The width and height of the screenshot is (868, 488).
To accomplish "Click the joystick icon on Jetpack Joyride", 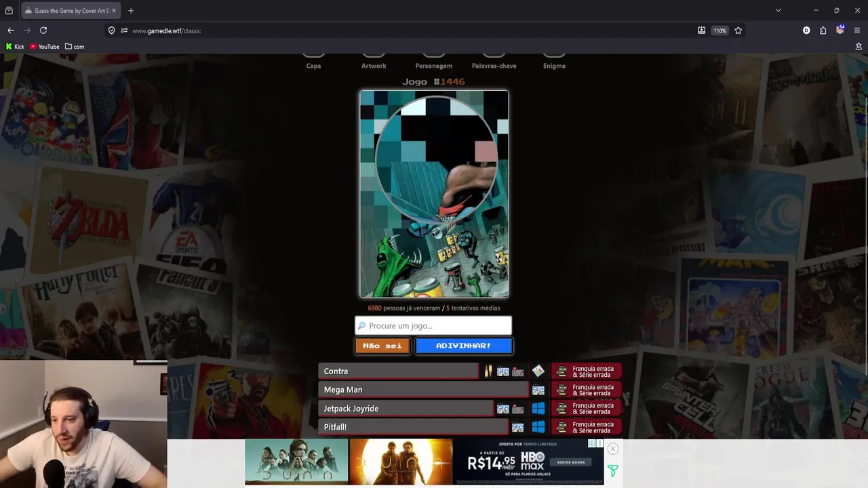I will tap(518, 409).
